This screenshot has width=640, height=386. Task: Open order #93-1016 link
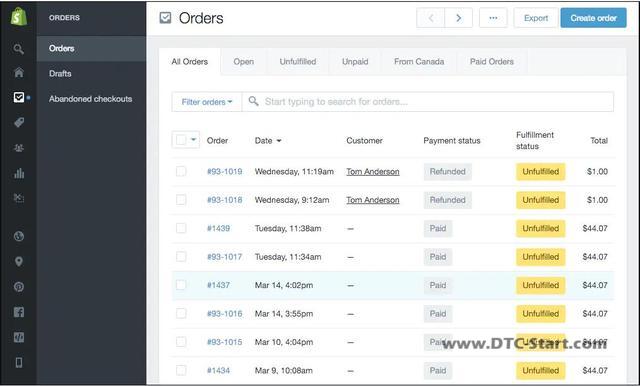pos(224,313)
